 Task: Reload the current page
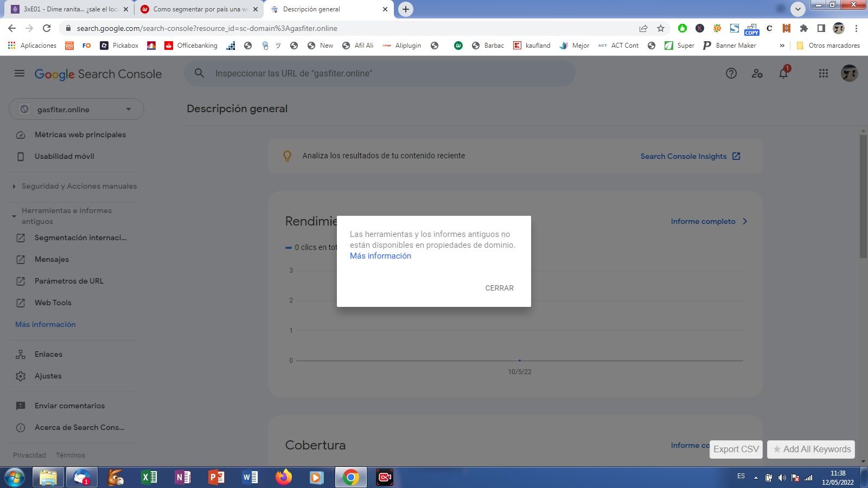coord(47,28)
